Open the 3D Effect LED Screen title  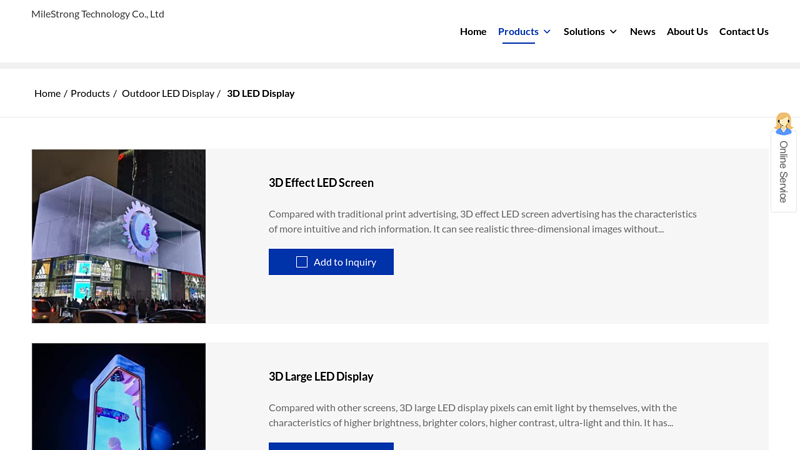click(x=321, y=183)
